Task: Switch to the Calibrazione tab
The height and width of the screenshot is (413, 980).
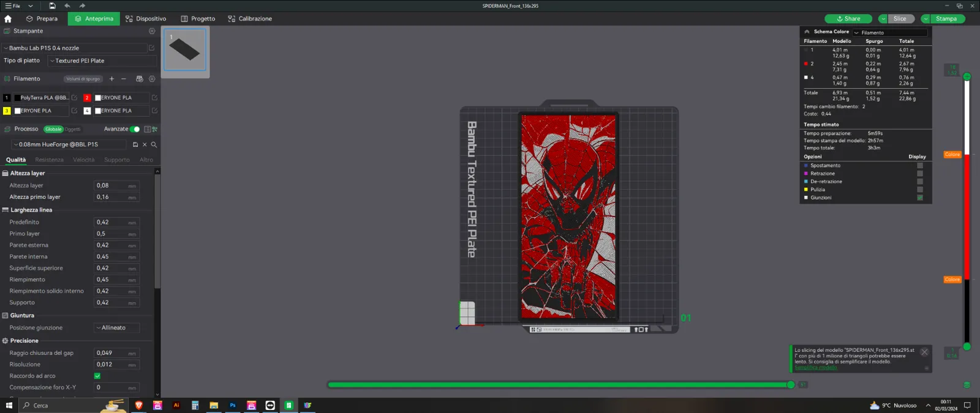Action: 250,19
